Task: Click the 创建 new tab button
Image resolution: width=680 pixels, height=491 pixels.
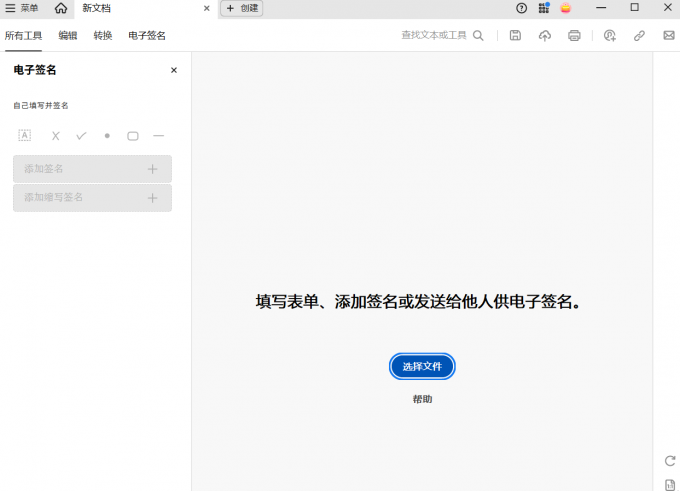Action: tap(242, 8)
